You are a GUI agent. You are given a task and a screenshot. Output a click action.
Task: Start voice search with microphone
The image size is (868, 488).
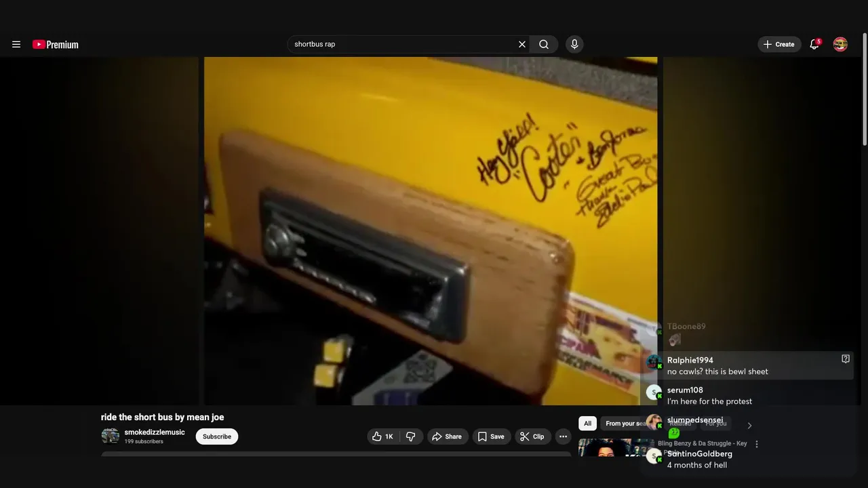(574, 44)
